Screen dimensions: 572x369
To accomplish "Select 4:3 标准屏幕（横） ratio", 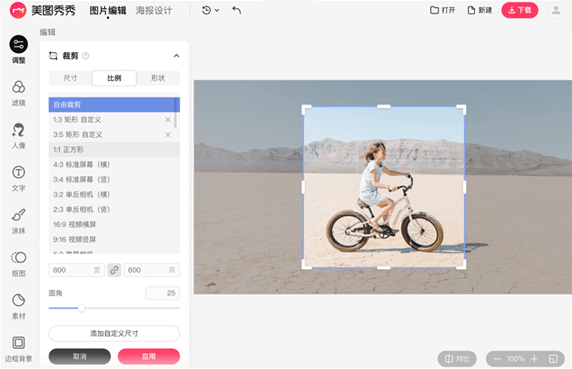I will [114, 164].
